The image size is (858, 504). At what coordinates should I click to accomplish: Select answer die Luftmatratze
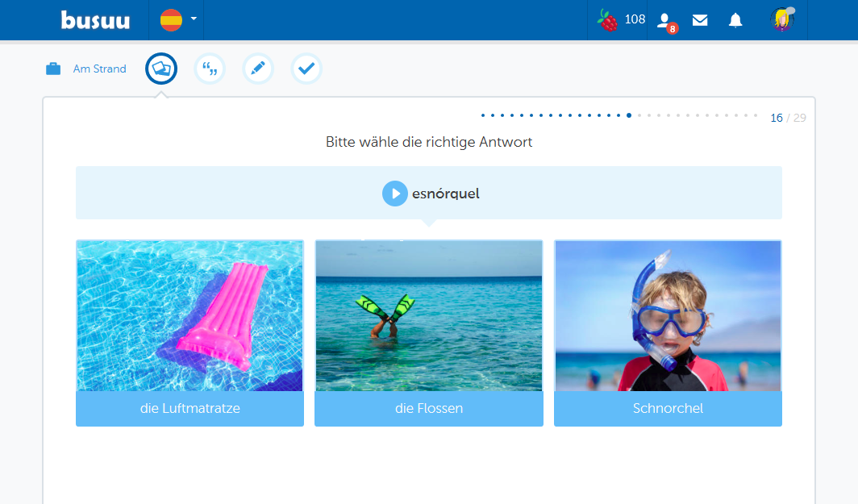click(190, 408)
